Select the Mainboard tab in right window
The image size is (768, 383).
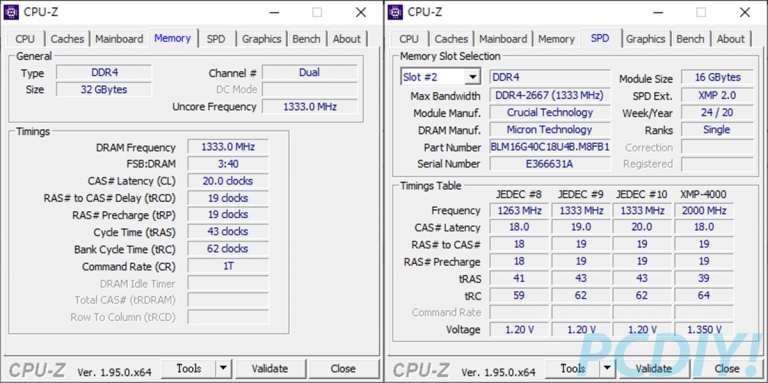(x=503, y=39)
